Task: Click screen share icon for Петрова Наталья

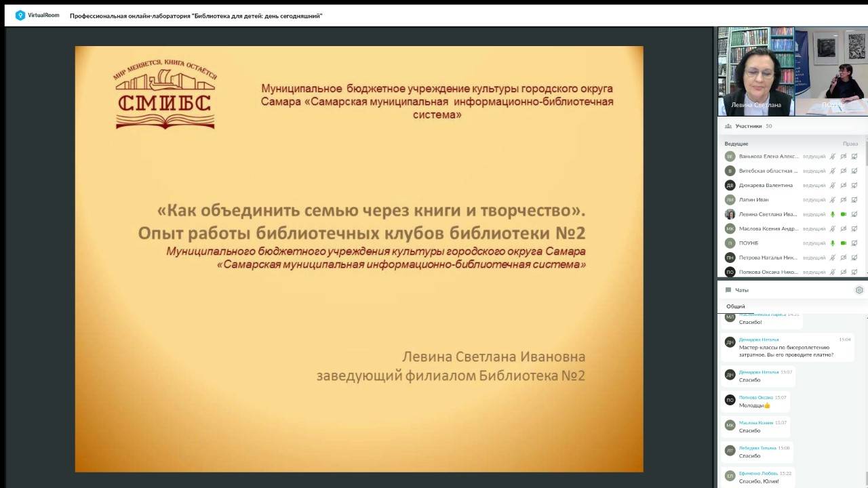Action: click(x=854, y=258)
